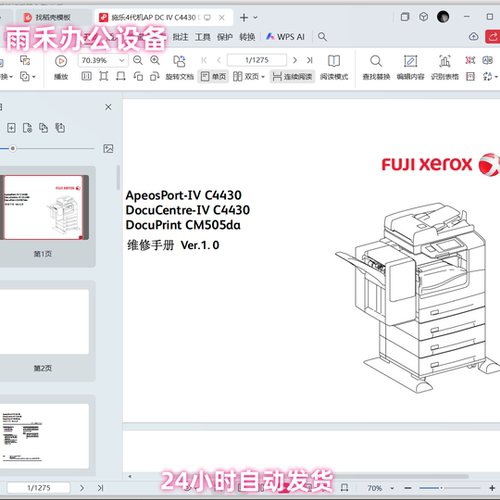Open the 批注 annotation menu
Screen dimensions: 500x500
(180, 37)
